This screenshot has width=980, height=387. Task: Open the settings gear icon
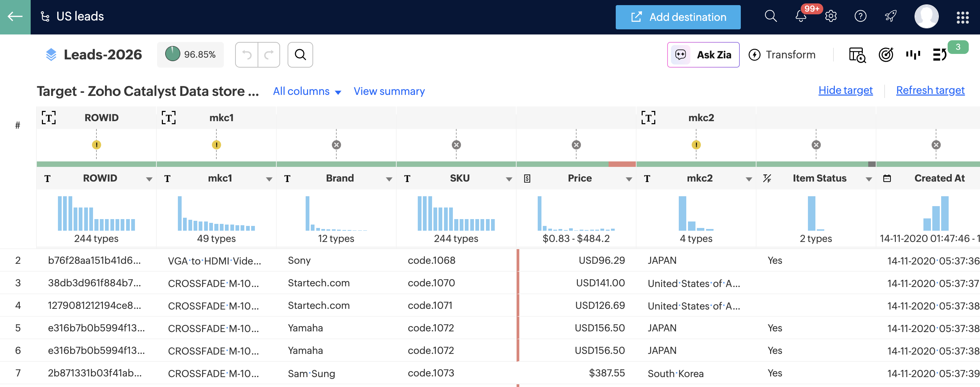(x=830, y=17)
